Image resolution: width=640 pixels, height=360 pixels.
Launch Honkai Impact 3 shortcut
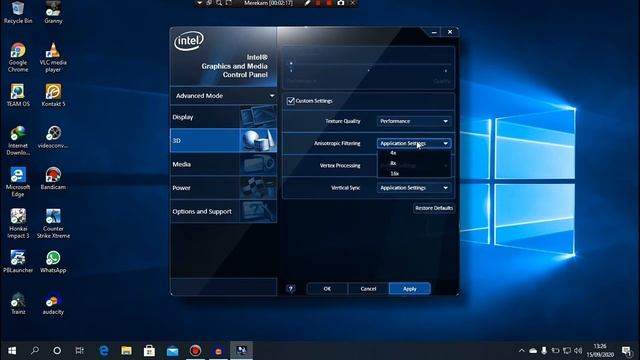[x=18, y=224]
